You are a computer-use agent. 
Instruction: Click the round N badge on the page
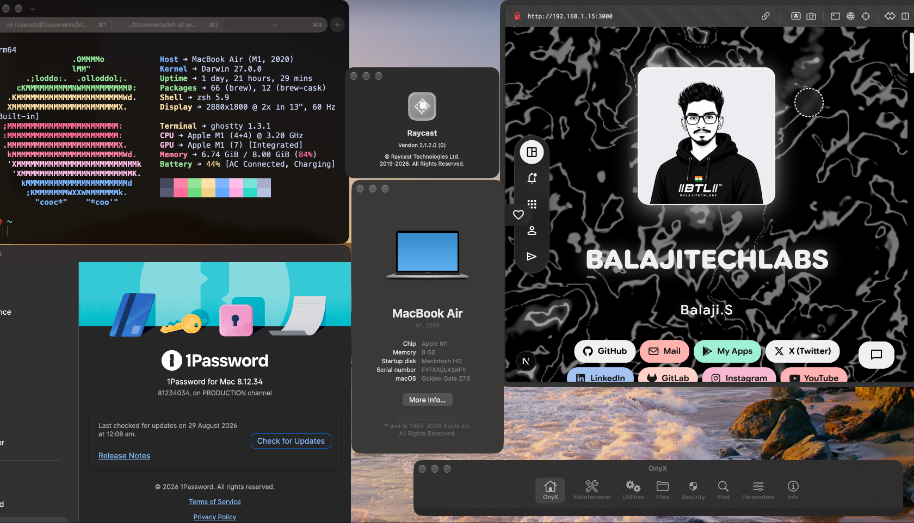click(526, 361)
